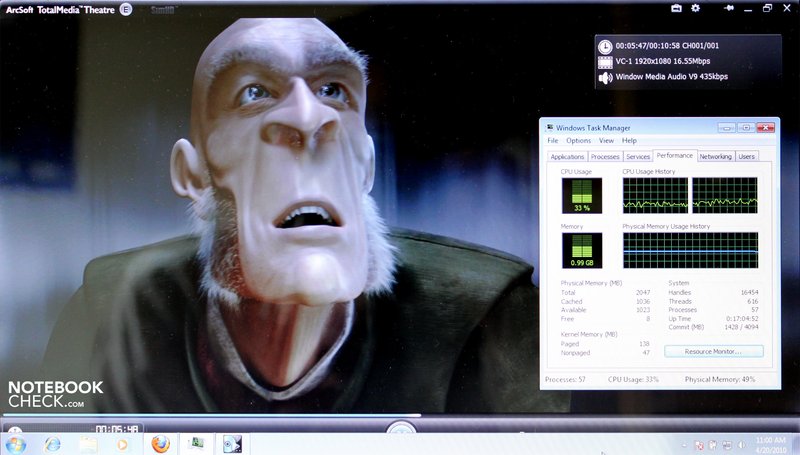Click the status bar text Physical Memory: 49%
Image resolution: width=800 pixels, height=455 pixels.
point(720,380)
